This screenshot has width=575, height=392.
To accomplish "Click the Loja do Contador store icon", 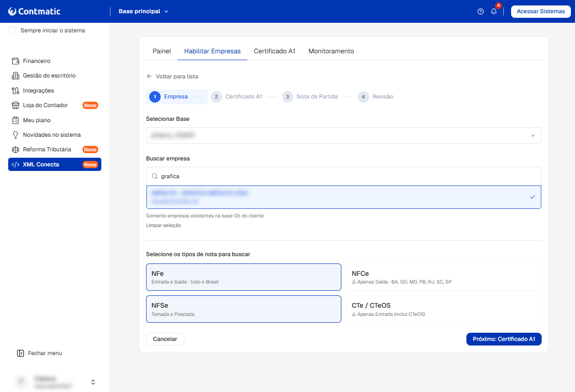I will point(15,105).
